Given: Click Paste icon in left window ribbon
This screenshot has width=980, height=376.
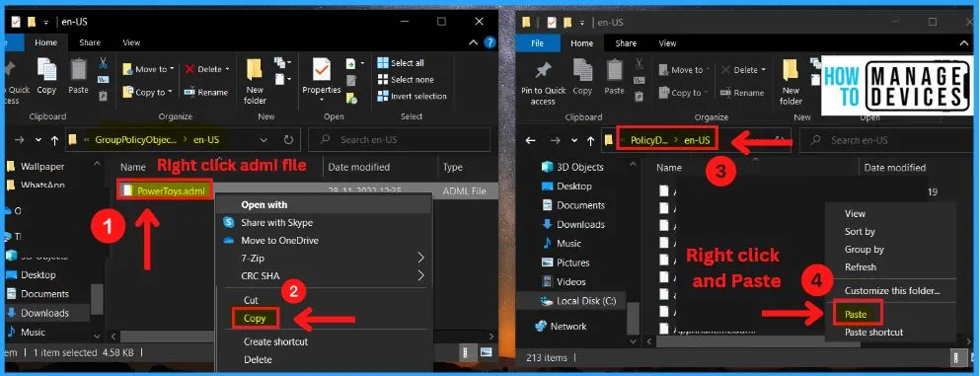Looking at the screenshot, I should coord(78,69).
